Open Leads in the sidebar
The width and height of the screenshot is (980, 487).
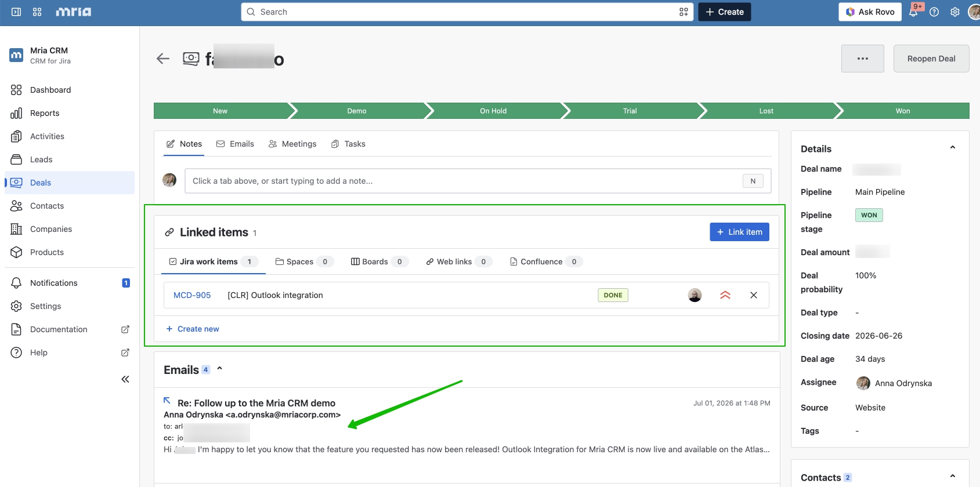pos(70,159)
